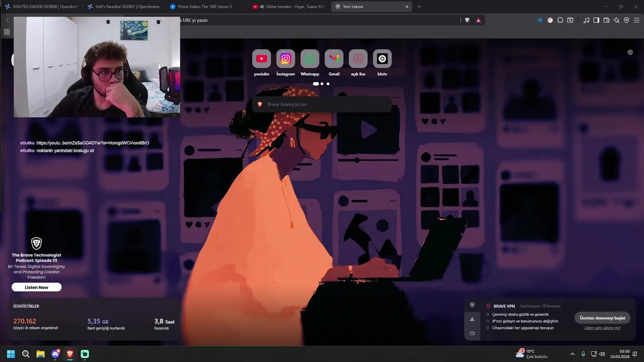Open the Windows Start menu
The height and width of the screenshot is (362, 644).
11,354
